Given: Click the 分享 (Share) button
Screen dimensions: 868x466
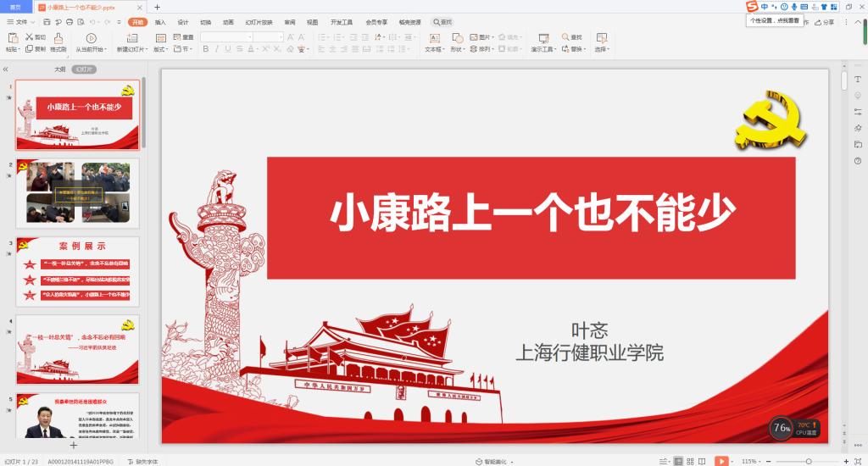Looking at the screenshot, I should tap(828, 22).
